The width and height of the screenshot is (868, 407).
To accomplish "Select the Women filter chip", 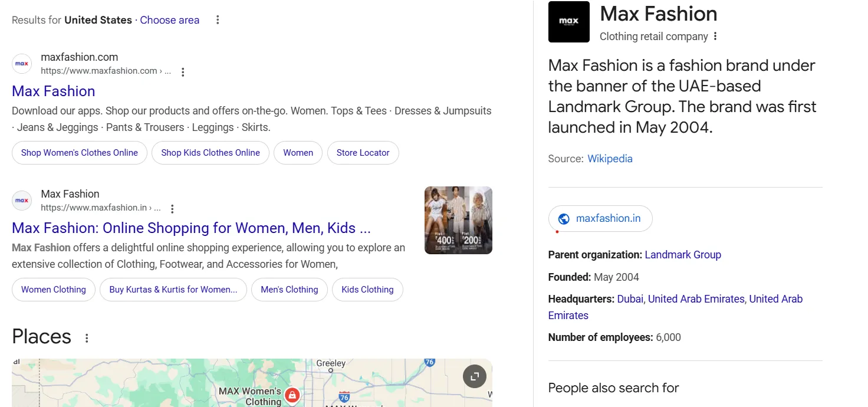I will point(298,152).
